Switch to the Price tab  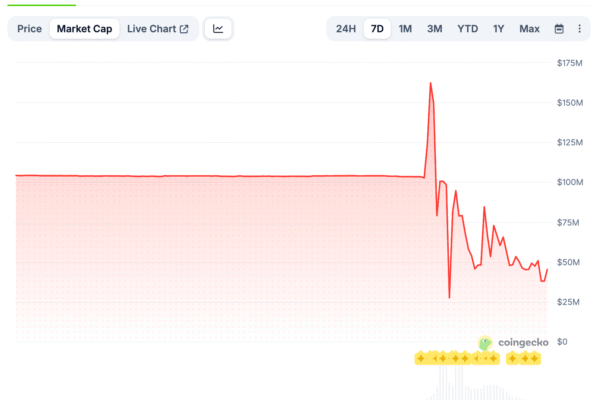[29, 29]
